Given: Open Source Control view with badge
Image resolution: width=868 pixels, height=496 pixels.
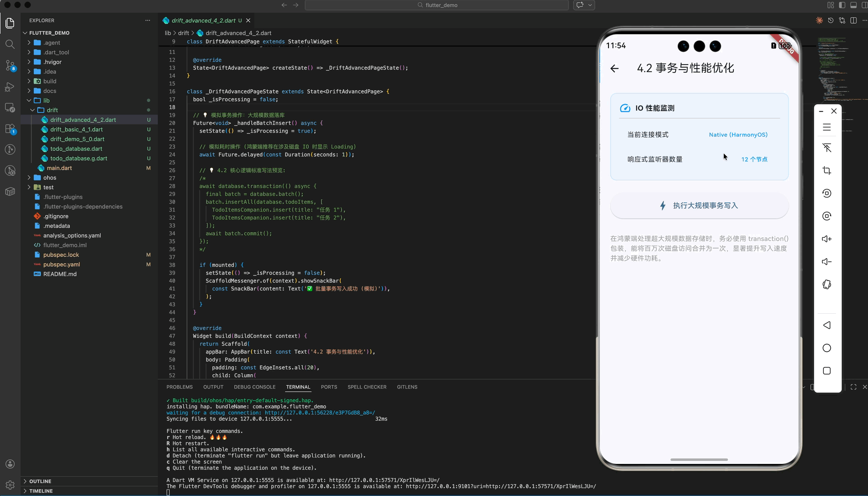Looking at the screenshot, I should click(10, 65).
